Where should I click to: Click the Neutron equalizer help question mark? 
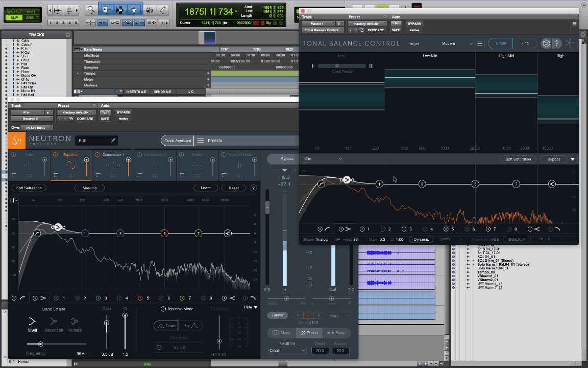pos(254,188)
